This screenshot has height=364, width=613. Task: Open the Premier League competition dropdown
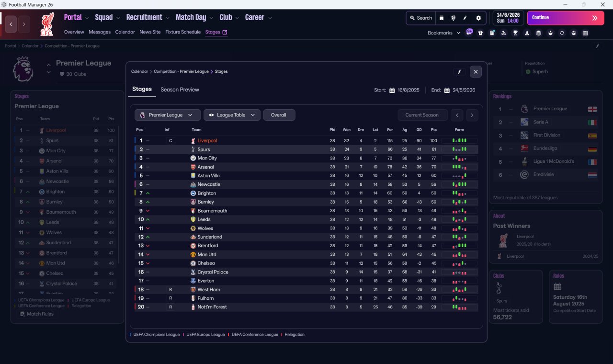tap(168, 115)
